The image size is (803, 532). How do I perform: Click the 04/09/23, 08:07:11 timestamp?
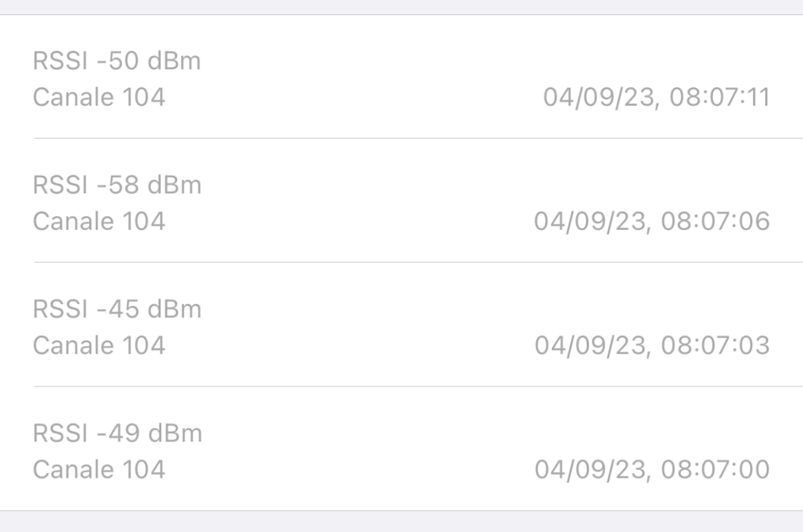coord(657,97)
